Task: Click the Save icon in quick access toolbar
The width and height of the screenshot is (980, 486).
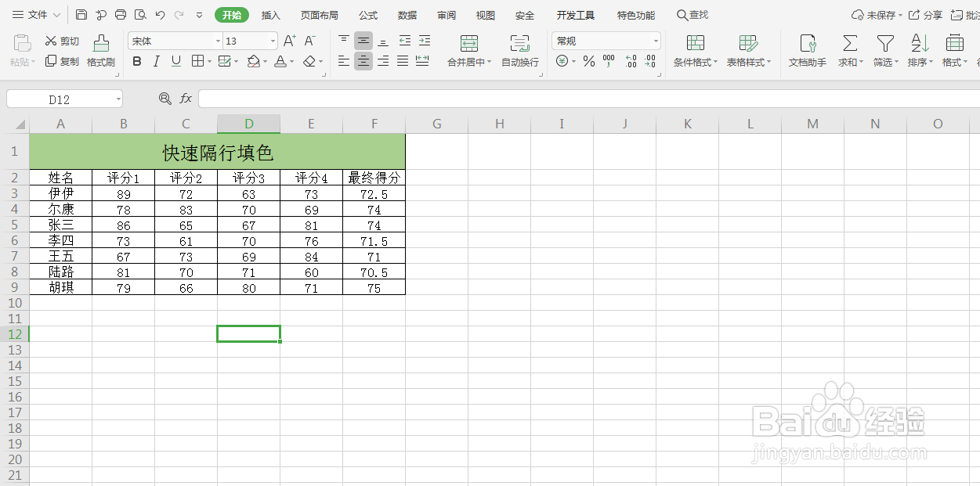Action: pyautogui.click(x=81, y=15)
